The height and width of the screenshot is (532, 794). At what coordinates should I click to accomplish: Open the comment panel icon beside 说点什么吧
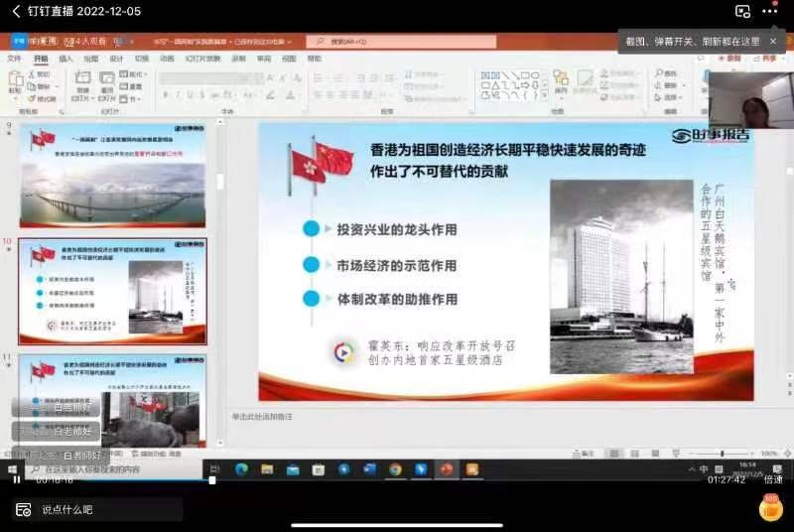(23, 510)
